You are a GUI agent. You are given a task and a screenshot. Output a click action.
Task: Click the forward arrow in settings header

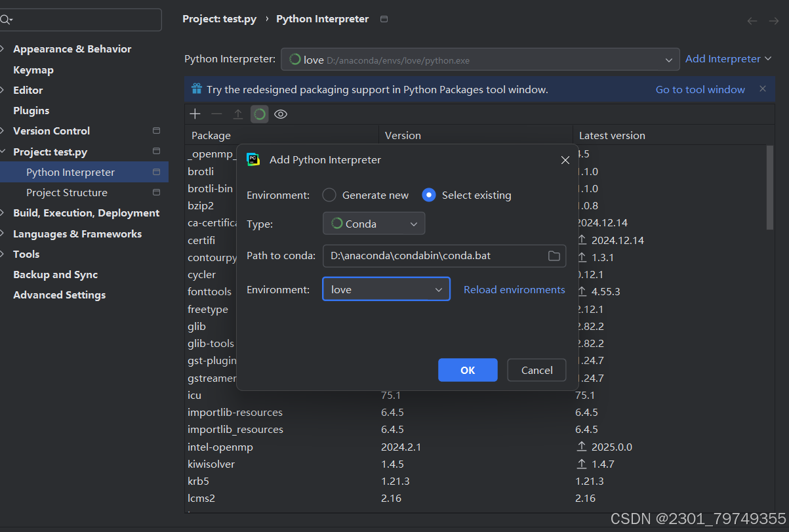(774, 21)
